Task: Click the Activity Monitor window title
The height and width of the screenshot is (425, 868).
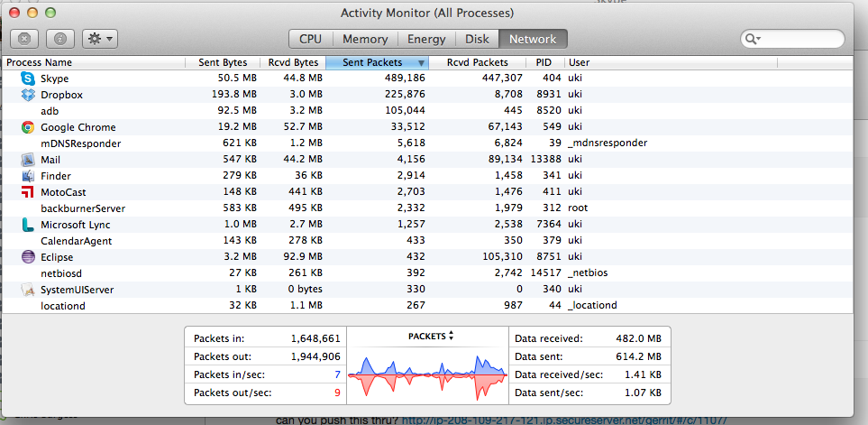Action: pos(427,13)
